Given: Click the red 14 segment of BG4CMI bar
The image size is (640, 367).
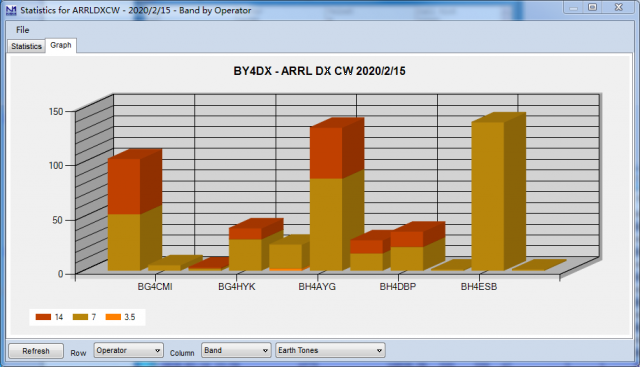Looking at the screenshot, I should point(124,186).
